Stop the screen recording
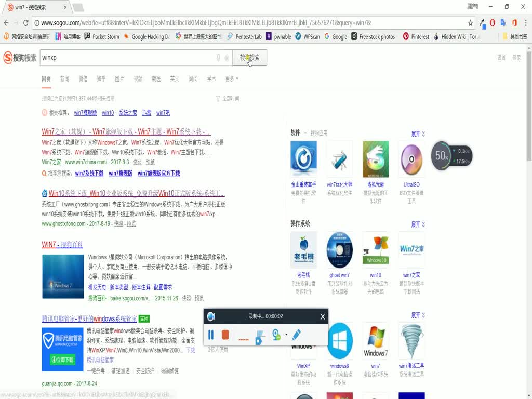The image size is (532, 399). 225,335
